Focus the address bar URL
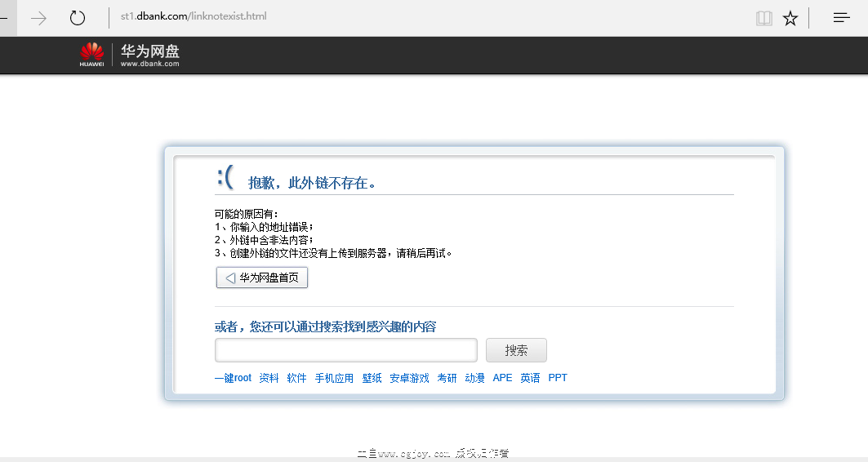 click(194, 16)
